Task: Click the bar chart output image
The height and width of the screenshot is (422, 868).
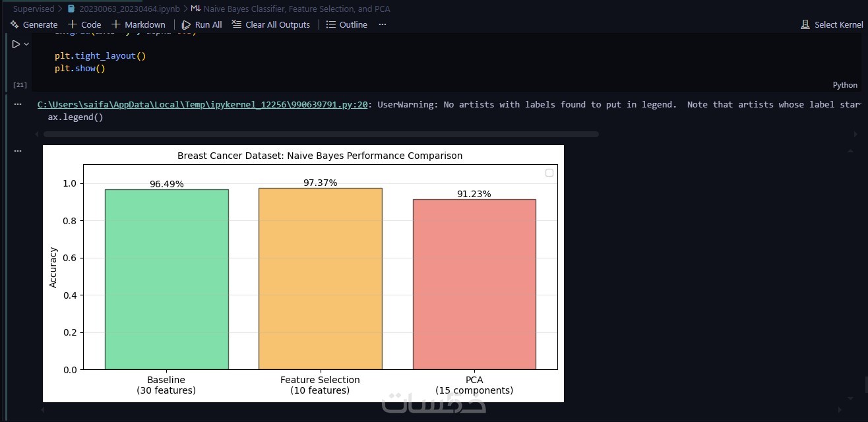Action: (303, 273)
